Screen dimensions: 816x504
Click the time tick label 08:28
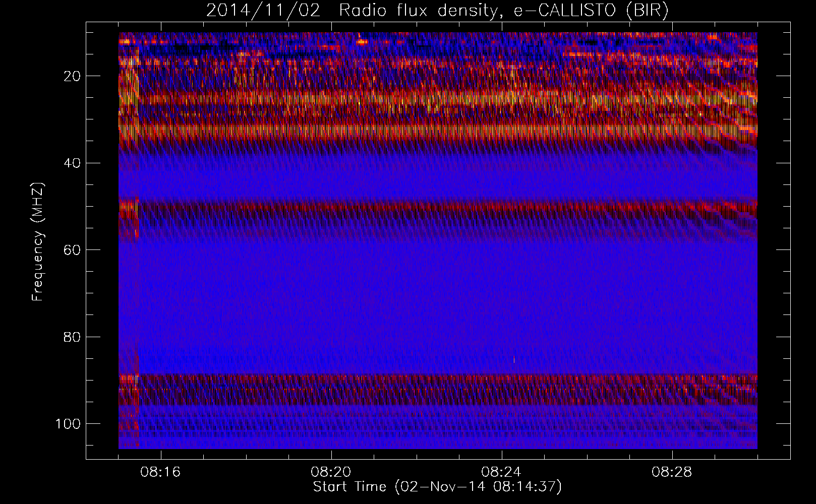pos(672,472)
